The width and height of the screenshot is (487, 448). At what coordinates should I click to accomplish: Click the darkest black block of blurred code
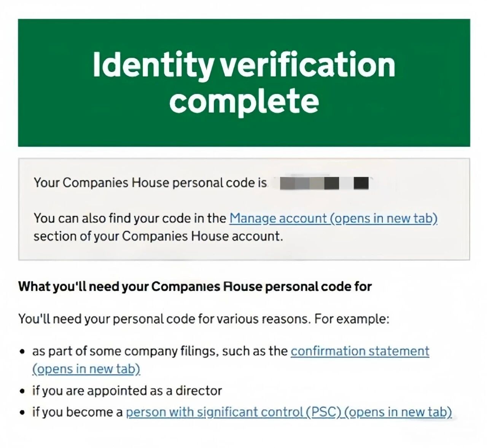(361, 183)
